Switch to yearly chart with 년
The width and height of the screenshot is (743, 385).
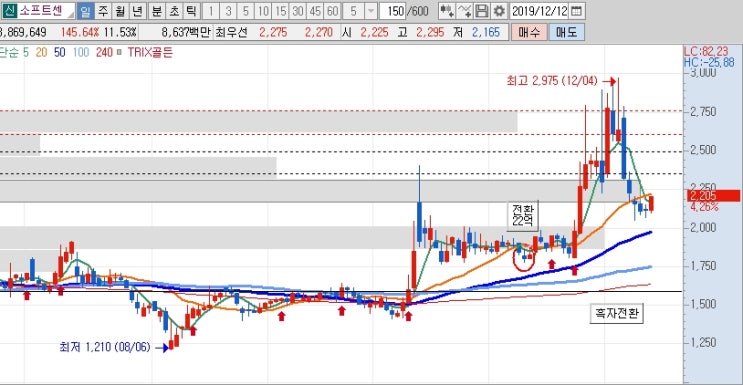(x=137, y=10)
